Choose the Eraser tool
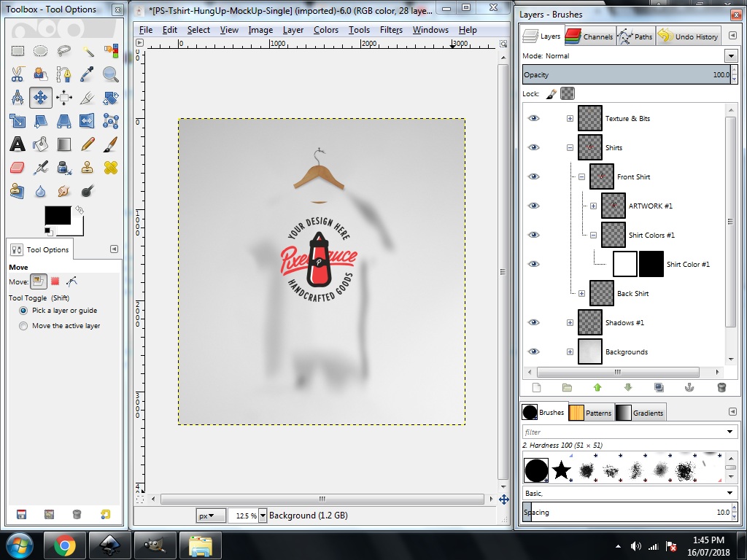The width and height of the screenshot is (747, 560). pyautogui.click(x=18, y=168)
